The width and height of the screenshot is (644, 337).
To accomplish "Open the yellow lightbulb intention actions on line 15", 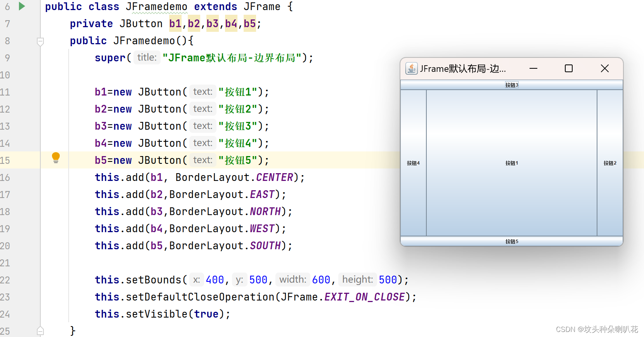I will pos(56,158).
